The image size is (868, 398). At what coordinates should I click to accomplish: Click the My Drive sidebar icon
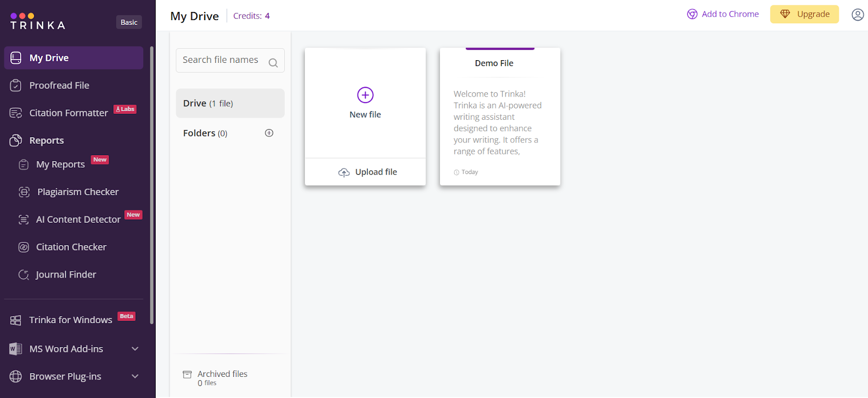tap(16, 58)
